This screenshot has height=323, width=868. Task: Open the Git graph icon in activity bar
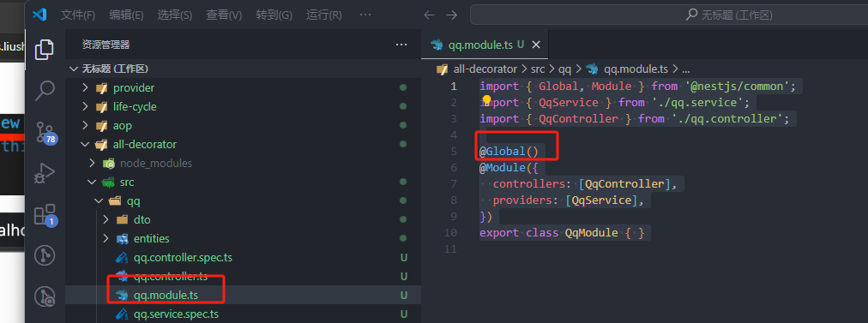pos(45,255)
